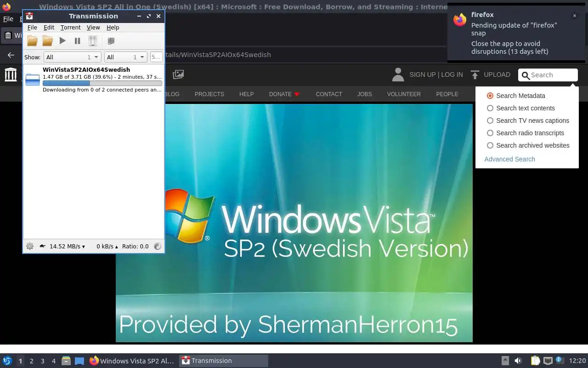Click the SIGN UP link

click(423, 75)
